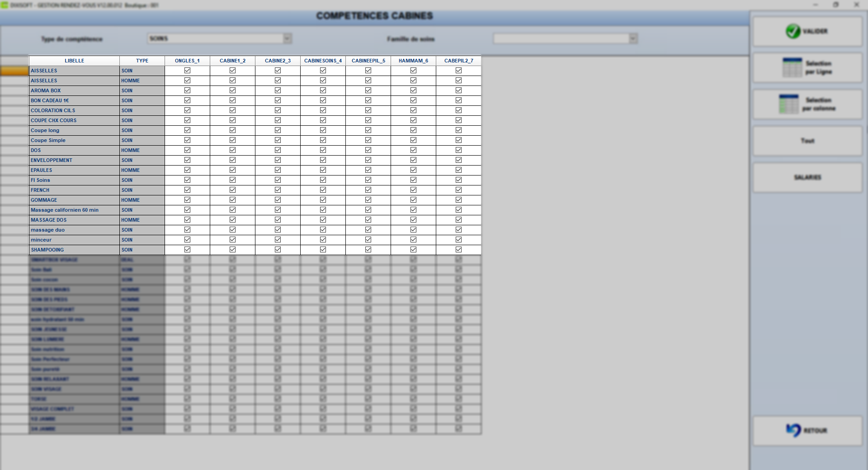This screenshot has width=868, height=470.
Task: Open the Type de compétence dropdown arrow
Action: point(287,39)
